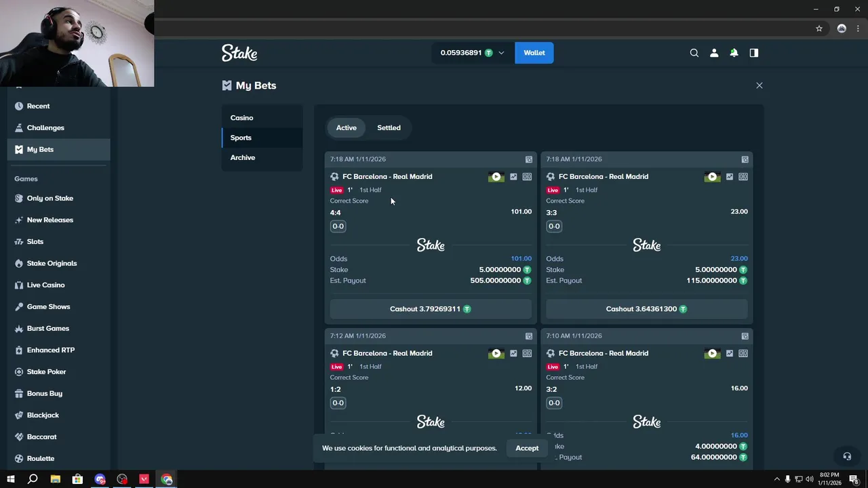Open Microsoft Store from the taskbar

[77, 479]
